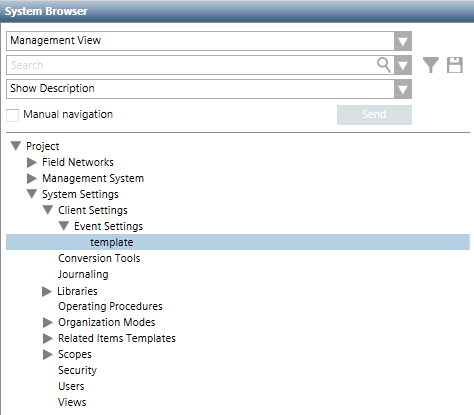This screenshot has height=415, width=474.
Task: Select the Journaling tree item
Action: click(83, 274)
